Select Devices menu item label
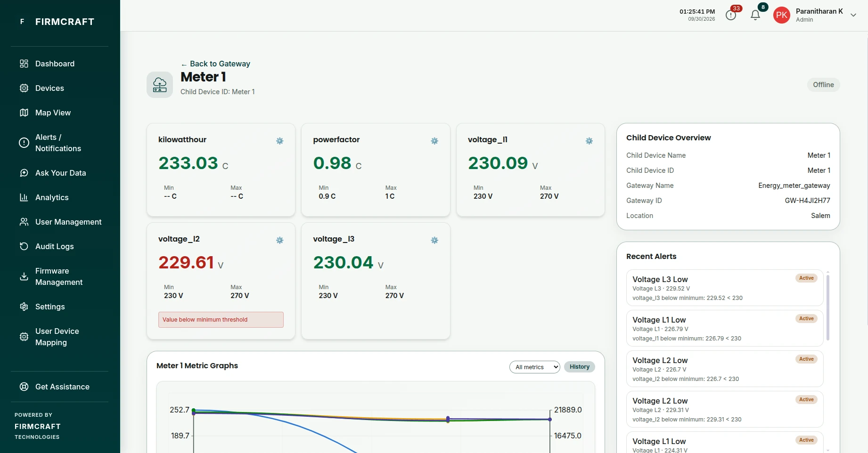Viewport: 868px width, 453px height. coord(49,88)
